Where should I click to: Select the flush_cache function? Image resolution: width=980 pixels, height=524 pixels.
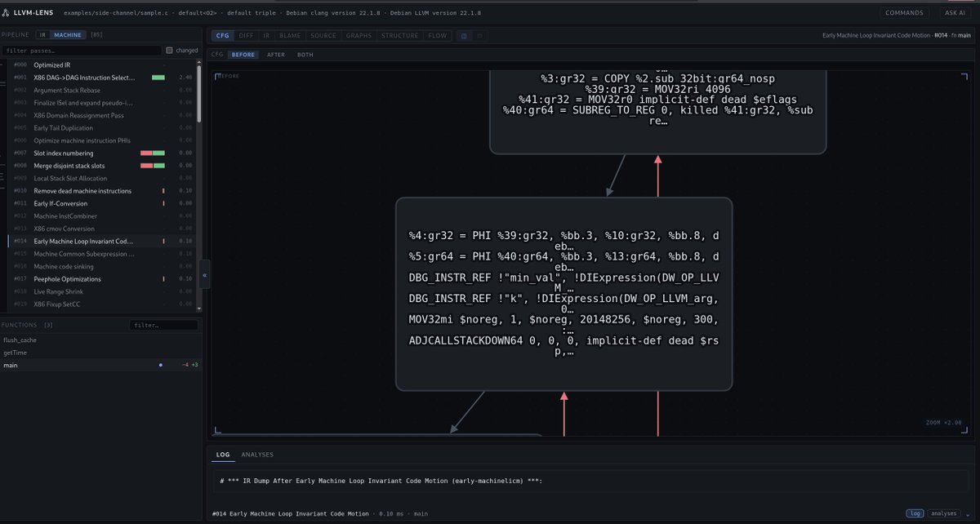[100, 340]
